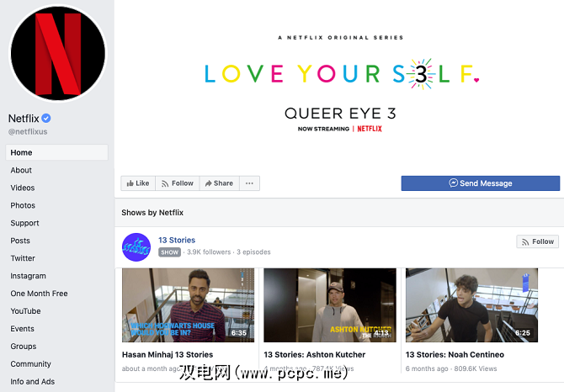Screen dimensions: 564x392
Task: Follow the 13 Stories show
Action: point(538,241)
